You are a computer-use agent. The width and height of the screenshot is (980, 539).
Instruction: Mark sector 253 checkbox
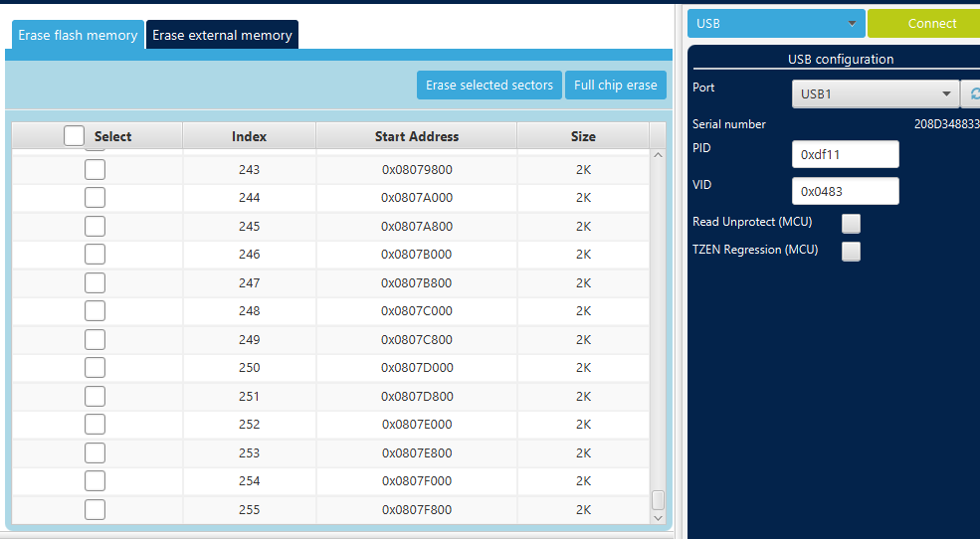click(95, 453)
